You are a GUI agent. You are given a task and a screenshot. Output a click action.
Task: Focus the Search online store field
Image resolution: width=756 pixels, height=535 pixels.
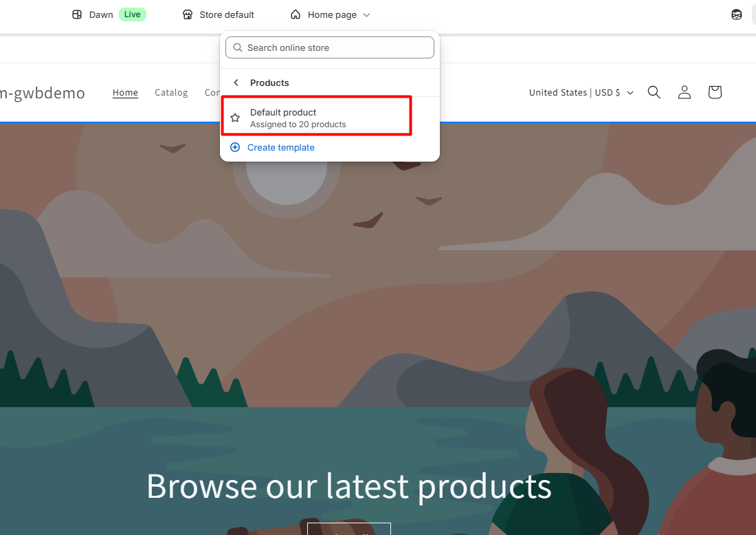click(337, 47)
